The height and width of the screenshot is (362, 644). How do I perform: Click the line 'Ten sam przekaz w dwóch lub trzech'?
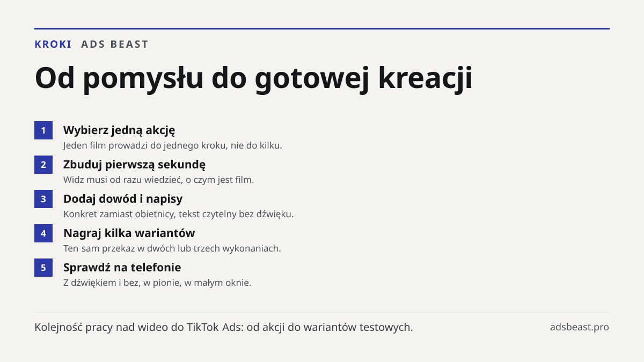[x=172, y=248]
